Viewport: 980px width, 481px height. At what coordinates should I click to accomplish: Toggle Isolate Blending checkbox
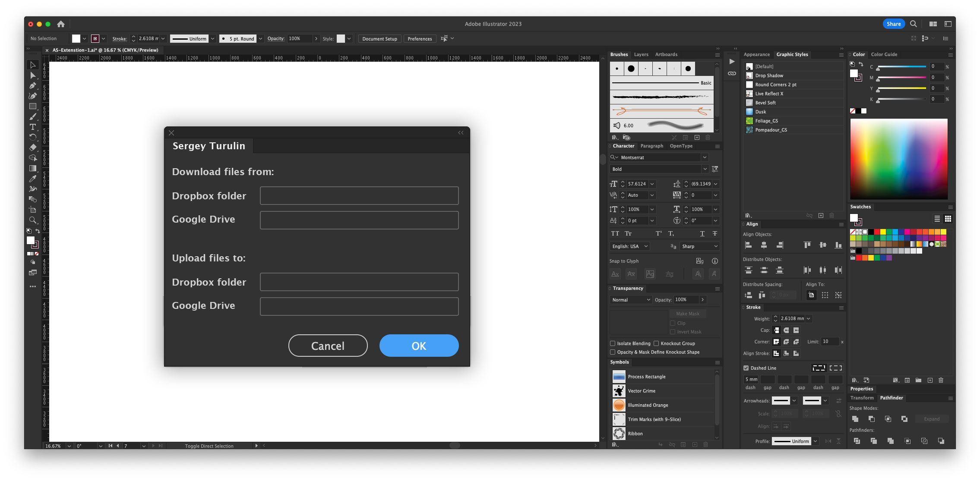point(613,343)
